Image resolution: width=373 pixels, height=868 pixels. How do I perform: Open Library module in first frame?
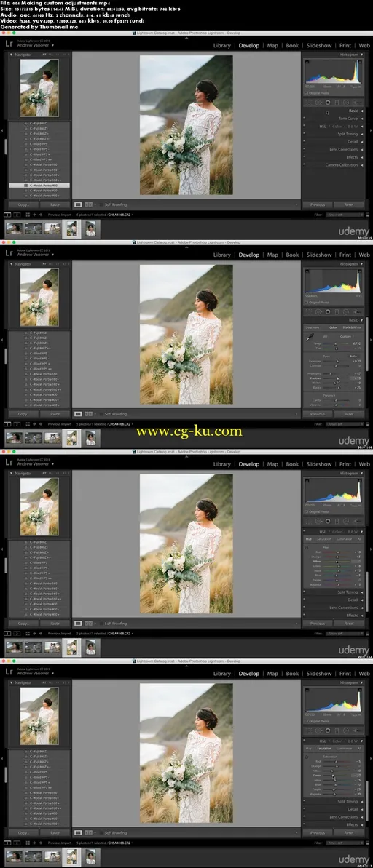[221, 45]
